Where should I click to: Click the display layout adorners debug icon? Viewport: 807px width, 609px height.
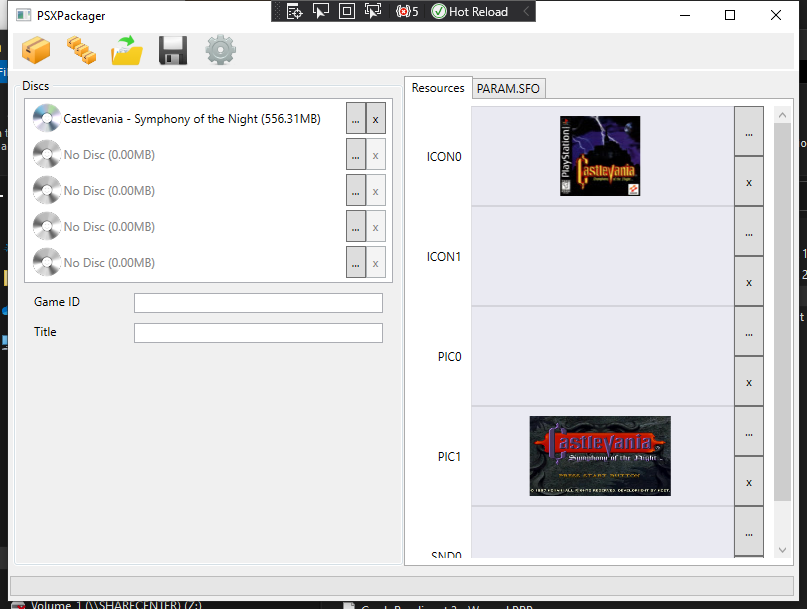pyautogui.click(x=347, y=11)
